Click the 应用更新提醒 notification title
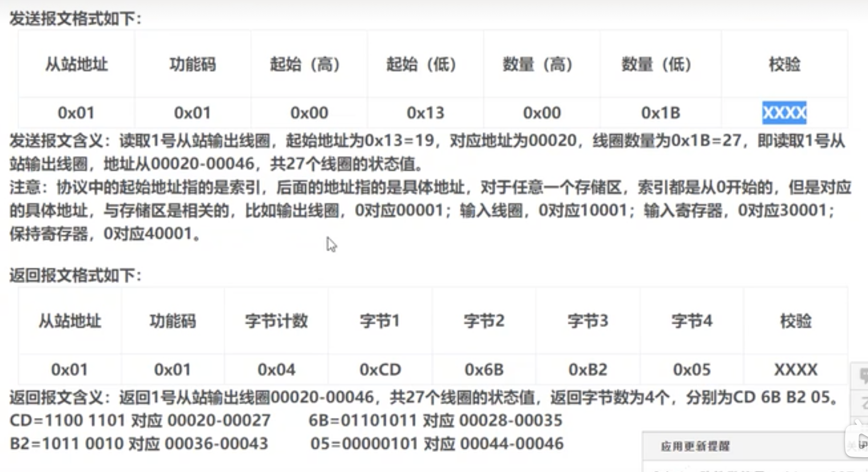 coord(695,446)
